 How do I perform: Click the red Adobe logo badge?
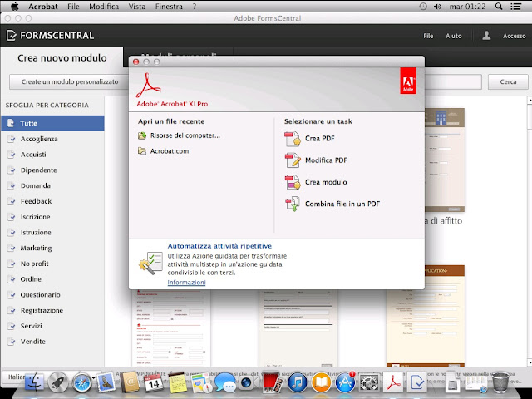408,81
